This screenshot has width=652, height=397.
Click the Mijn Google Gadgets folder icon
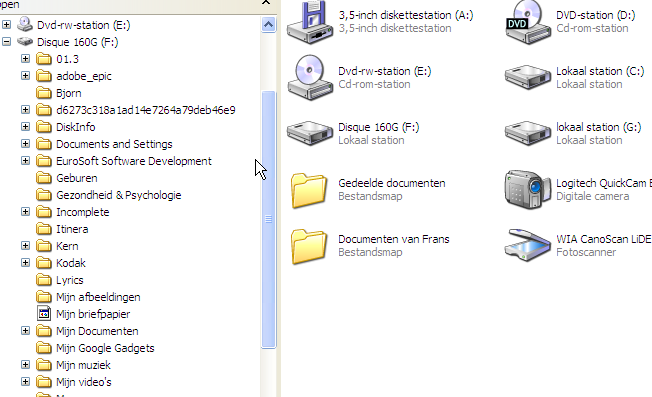click(x=44, y=348)
